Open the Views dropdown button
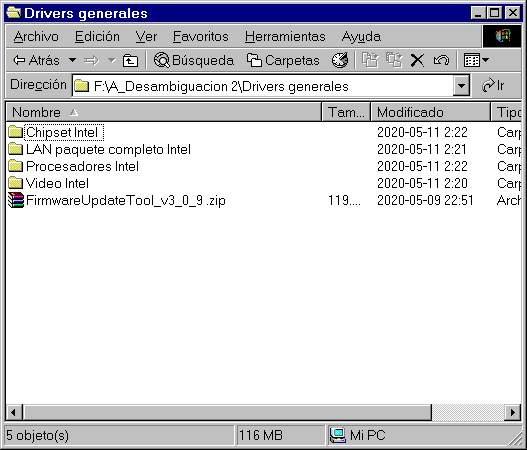This screenshot has width=527, height=450. [476, 60]
